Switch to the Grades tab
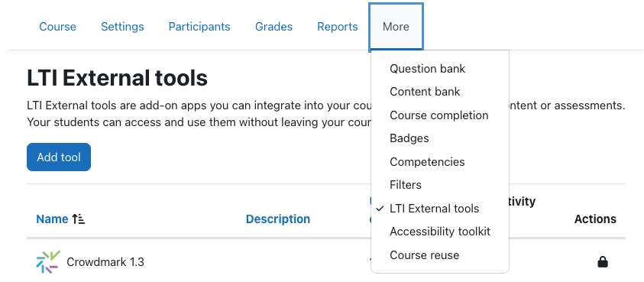644x282 pixels. click(x=274, y=27)
